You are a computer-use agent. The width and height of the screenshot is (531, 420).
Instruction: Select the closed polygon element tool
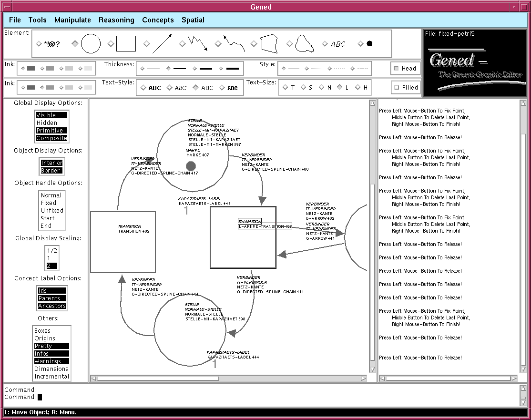click(x=269, y=43)
